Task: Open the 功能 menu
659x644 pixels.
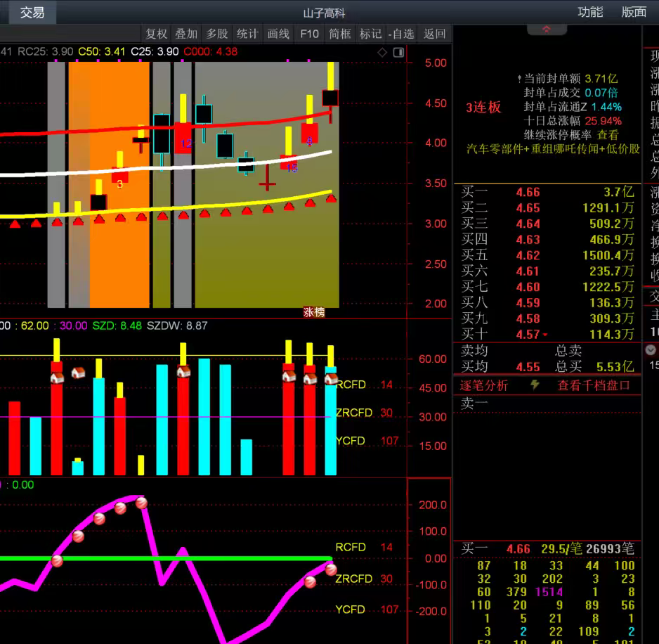Action: click(590, 12)
